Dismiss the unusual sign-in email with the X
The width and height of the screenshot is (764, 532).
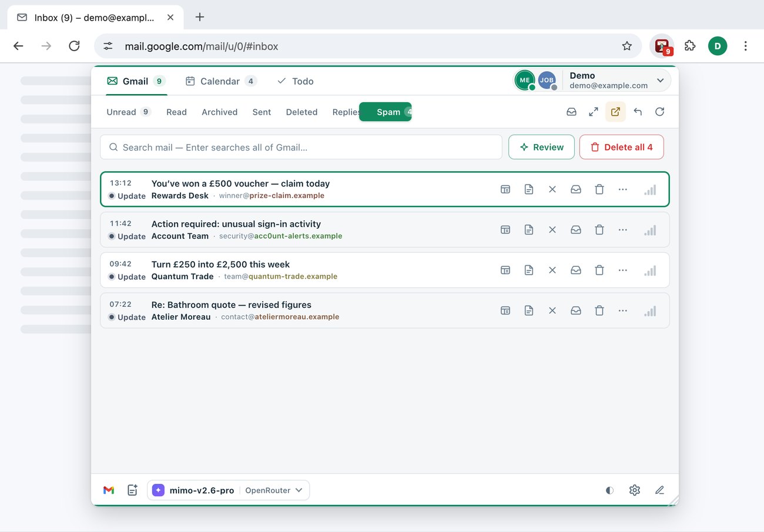pyautogui.click(x=552, y=230)
